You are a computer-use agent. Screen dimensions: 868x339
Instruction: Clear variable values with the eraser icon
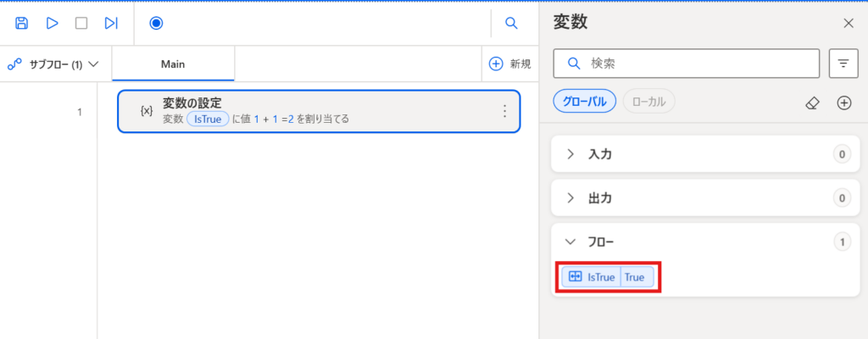[x=812, y=103]
